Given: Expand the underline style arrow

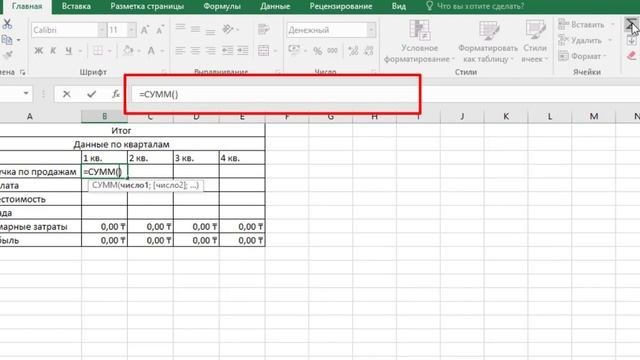Looking at the screenshot, I should tap(80, 51).
